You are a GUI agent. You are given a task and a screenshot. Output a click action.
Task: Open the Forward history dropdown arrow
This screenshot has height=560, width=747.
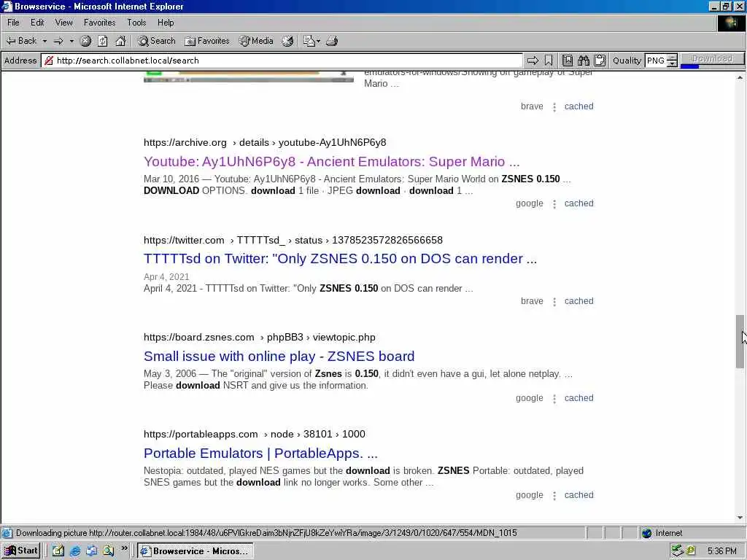71,41
